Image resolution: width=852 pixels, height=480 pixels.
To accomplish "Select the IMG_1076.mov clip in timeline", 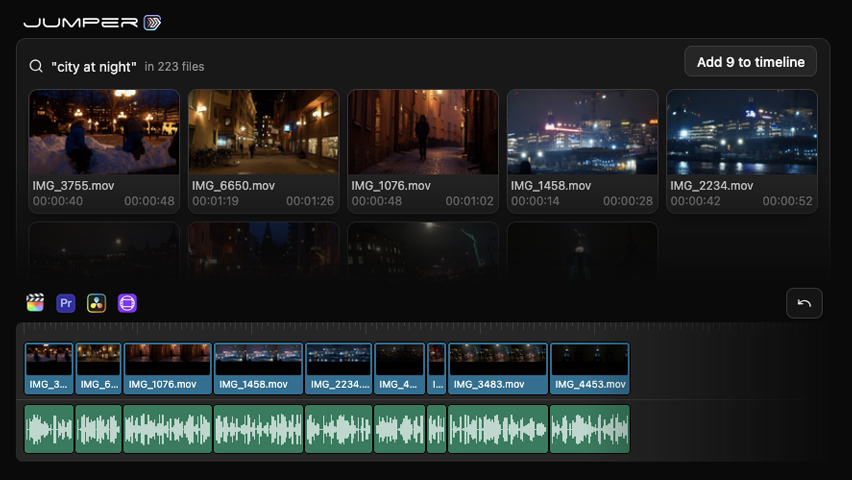I will [x=168, y=368].
